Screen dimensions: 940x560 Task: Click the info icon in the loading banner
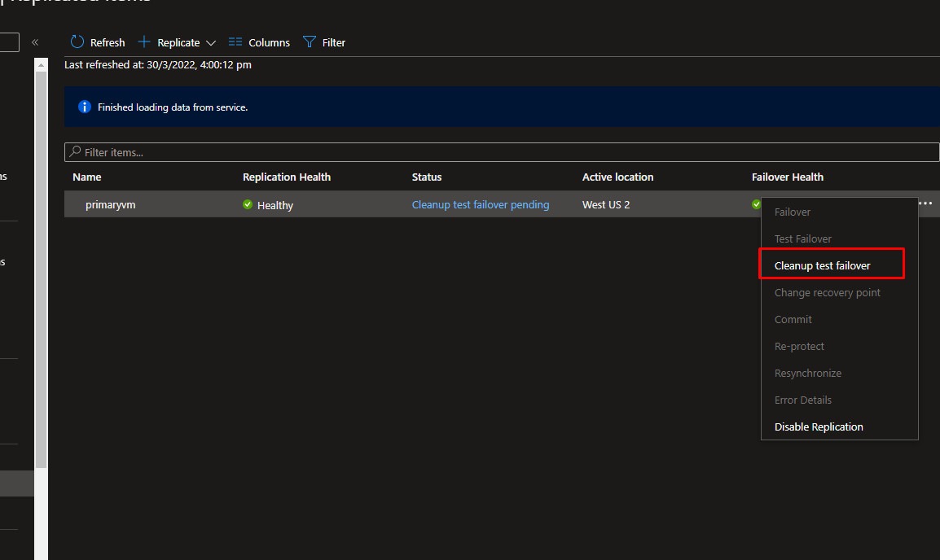coord(85,107)
